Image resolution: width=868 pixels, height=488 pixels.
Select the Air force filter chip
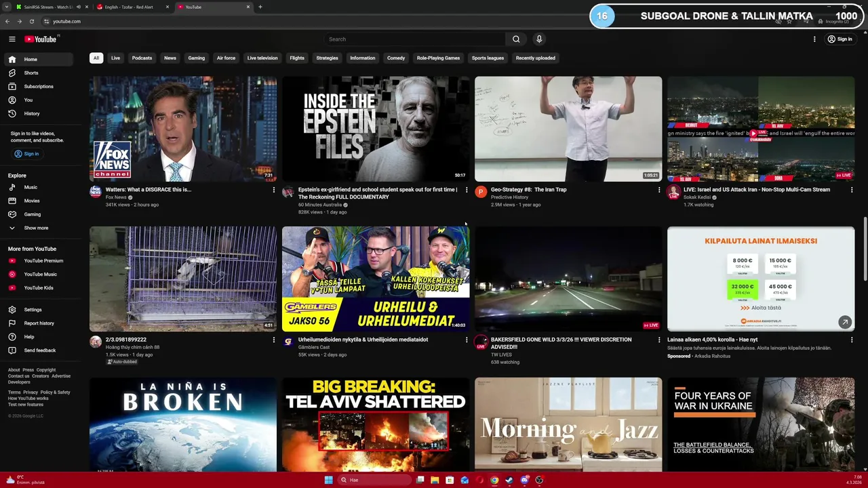(226, 58)
